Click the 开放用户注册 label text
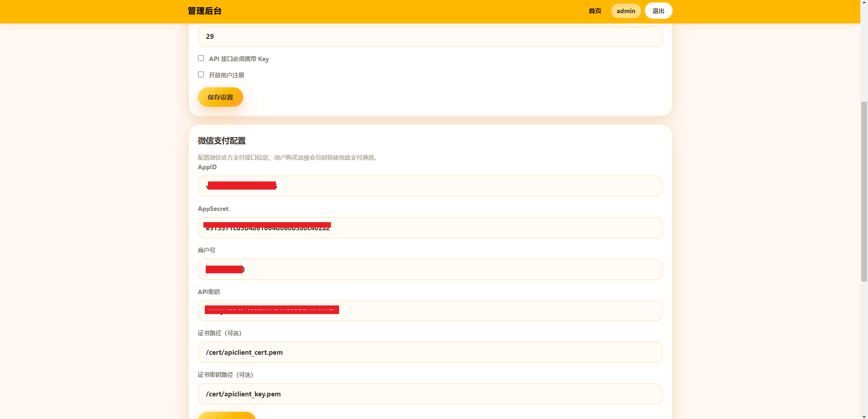 226,75
